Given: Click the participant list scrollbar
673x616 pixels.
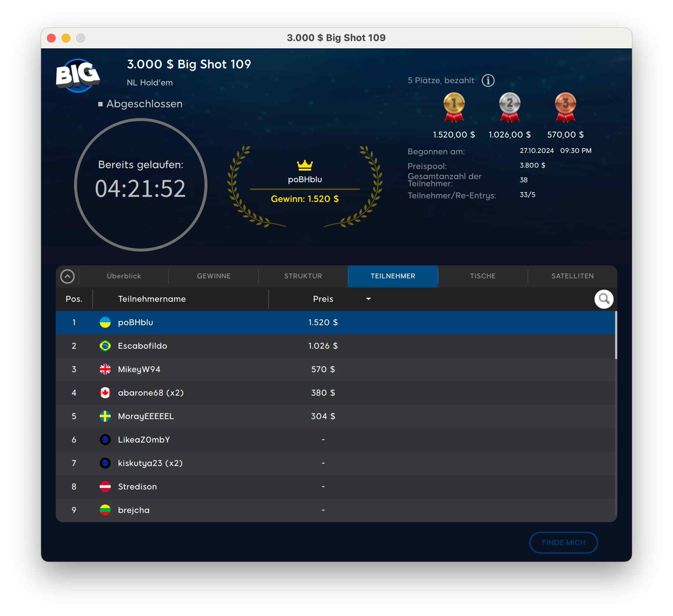Looking at the screenshot, I should tap(616, 335).
